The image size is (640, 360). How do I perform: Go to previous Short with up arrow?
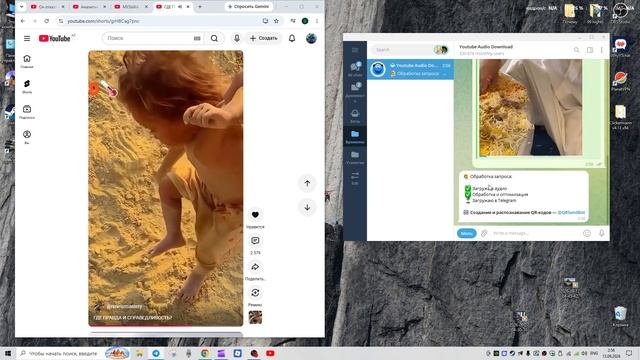307,184
